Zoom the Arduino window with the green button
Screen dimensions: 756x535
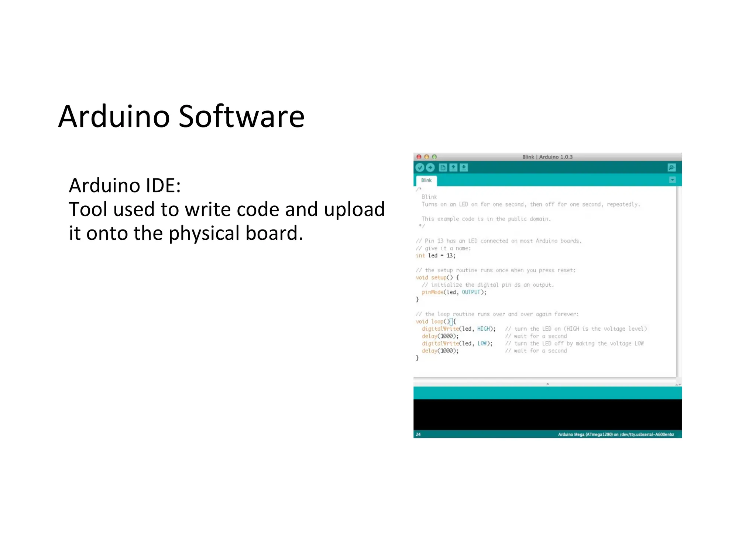(434, 157)
